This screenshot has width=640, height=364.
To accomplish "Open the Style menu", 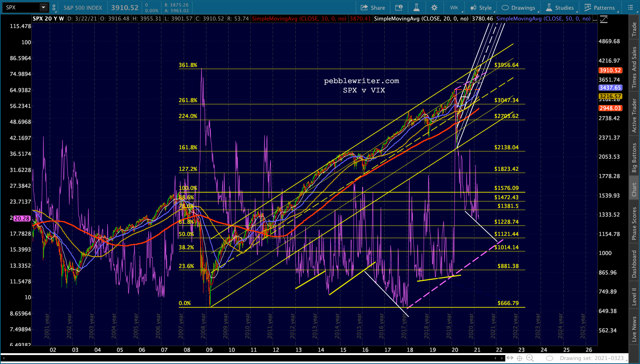I will [x=481, y=8].
